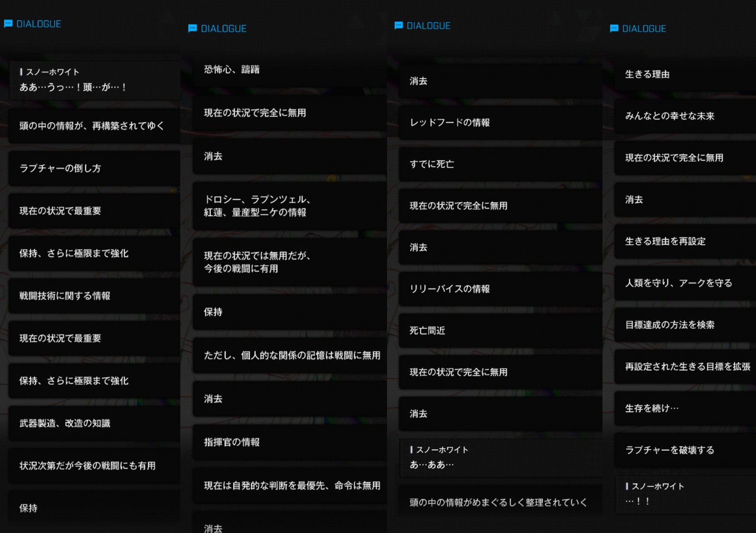The image size is (756, 533).
Task: Select the 戦闘技術に関する情報 entry
Action: click(94, 296)
